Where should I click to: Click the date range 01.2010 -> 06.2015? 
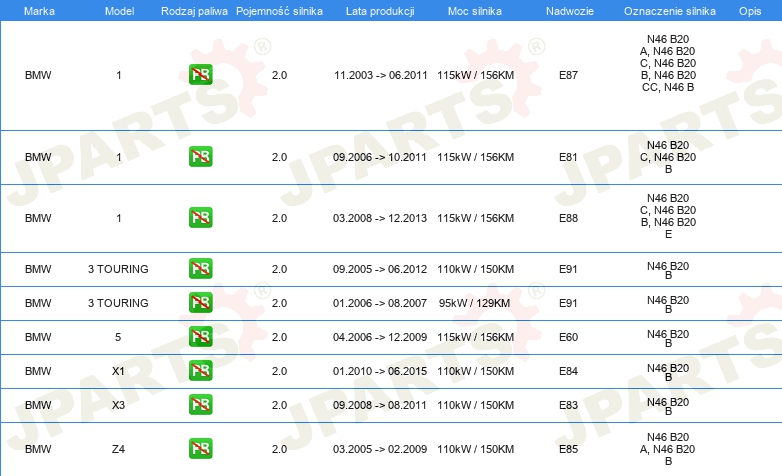380,371
